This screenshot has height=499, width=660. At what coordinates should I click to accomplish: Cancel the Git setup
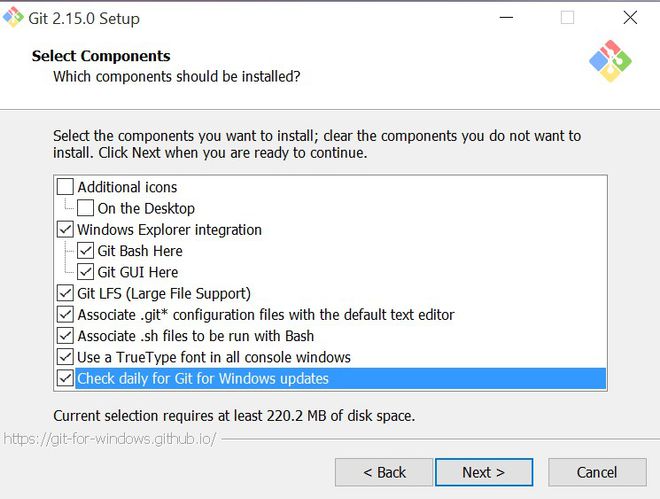click(597, 472)
